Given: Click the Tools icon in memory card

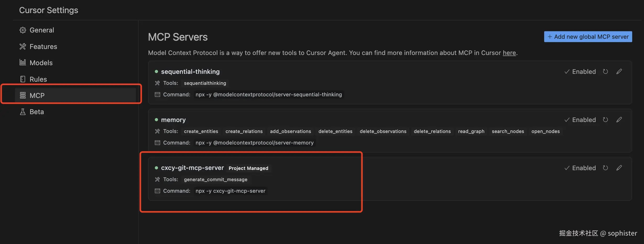Looking at the screenshot, I should pyautogui.click(x=157, y=131).
